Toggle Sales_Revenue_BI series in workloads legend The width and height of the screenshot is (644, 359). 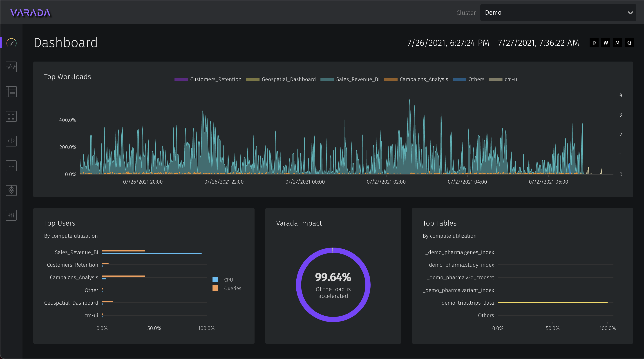350,79
